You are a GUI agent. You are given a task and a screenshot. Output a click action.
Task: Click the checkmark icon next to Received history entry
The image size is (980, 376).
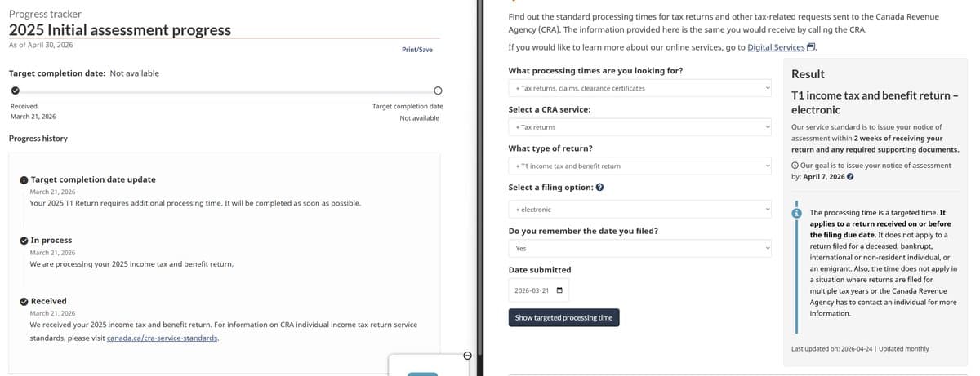24,302
